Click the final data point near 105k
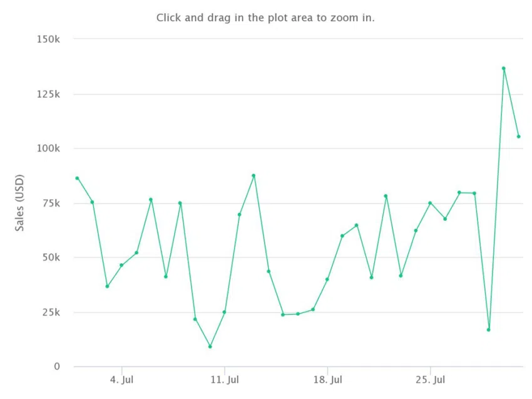 coord(518,137)
